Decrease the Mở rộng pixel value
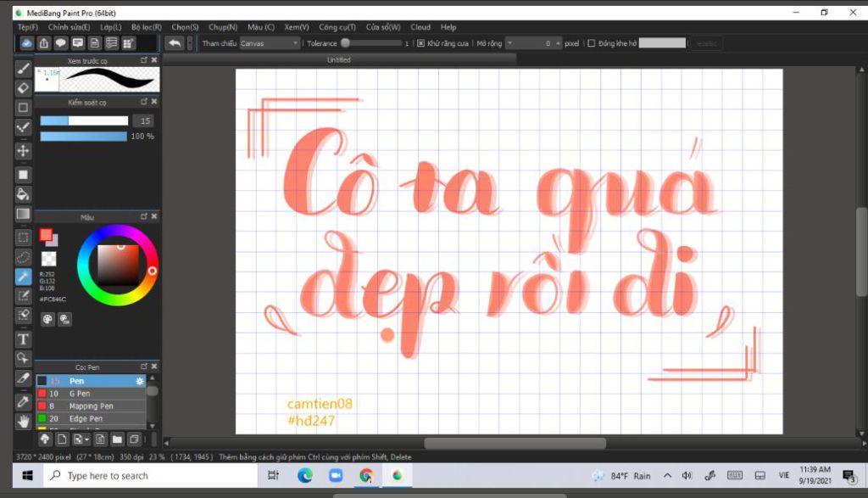 pyautogui.click(x=509, y=43)
